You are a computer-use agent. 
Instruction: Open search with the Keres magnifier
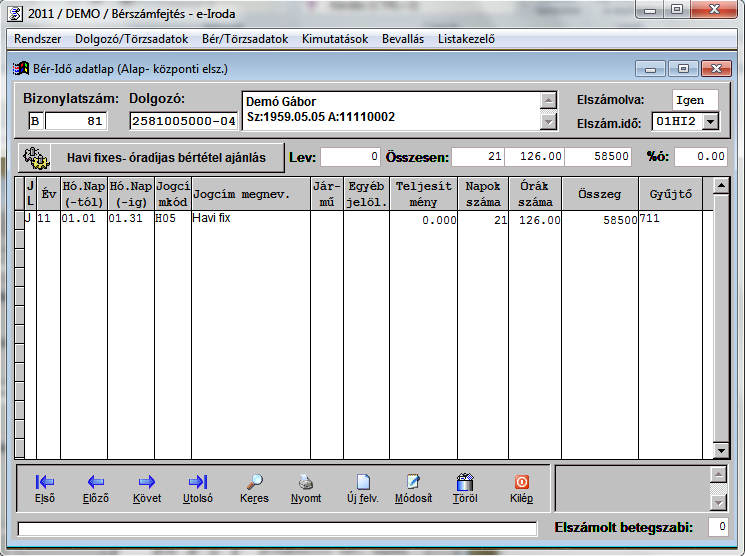(254, 488)
